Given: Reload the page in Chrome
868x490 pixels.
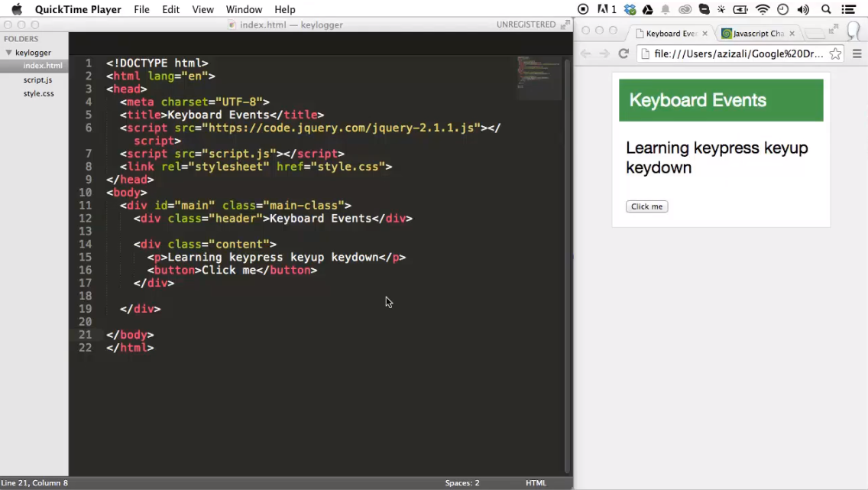Looking at the screenshot, I should pos(623,54).
